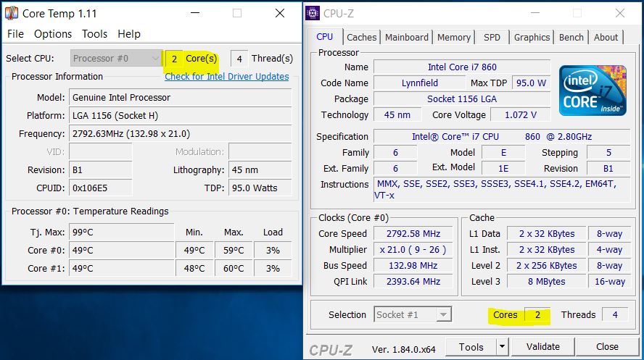Viewport: 644px width, 360px height.
Task: Click the Validate button
Action: 543,347
